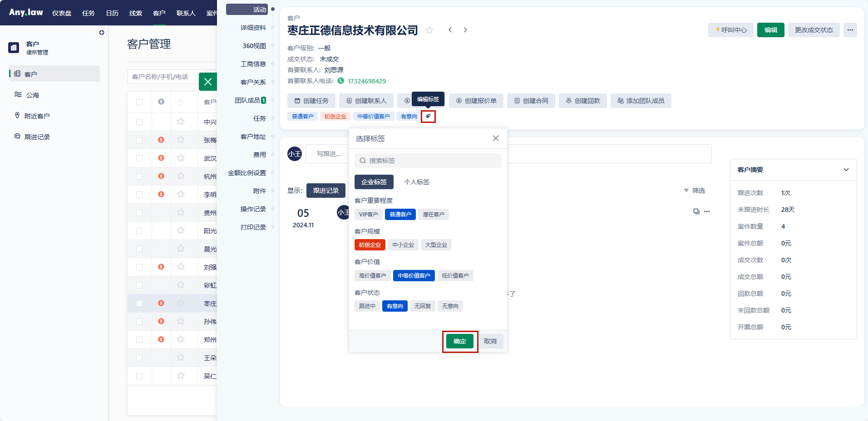Screen dimensions: 868x421
Task: Switch to 个人标签 tab
Action: click(416, 182)
